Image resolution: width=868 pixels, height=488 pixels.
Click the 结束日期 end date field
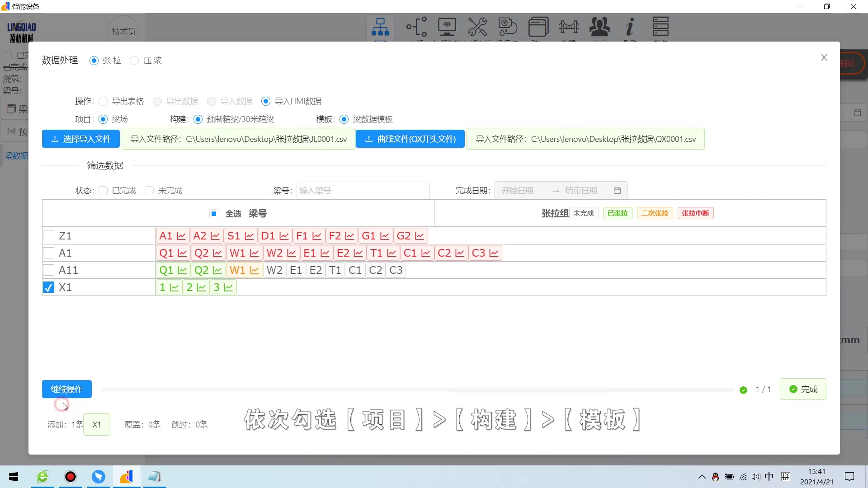pos(581,191)
